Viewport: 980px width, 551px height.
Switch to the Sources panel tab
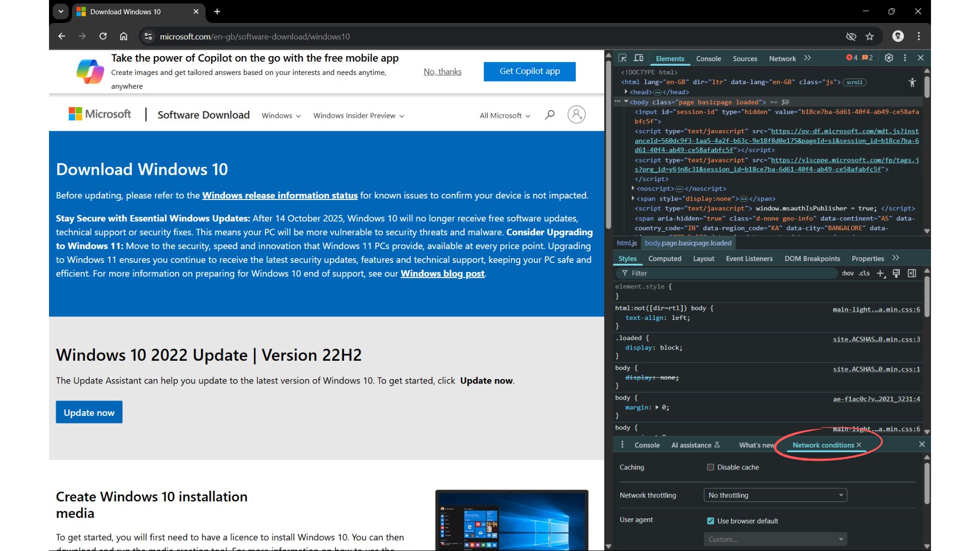point(745,59)
